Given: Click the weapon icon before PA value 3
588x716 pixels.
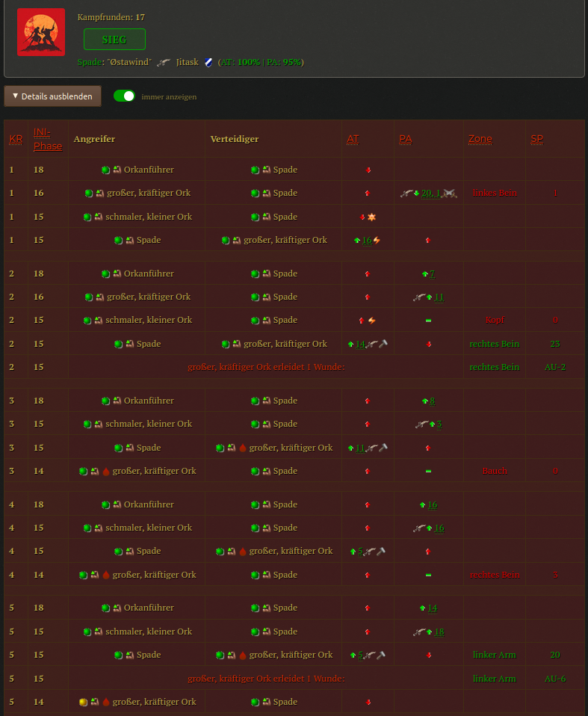Looking at the screenshot, I should click(421, 425).
